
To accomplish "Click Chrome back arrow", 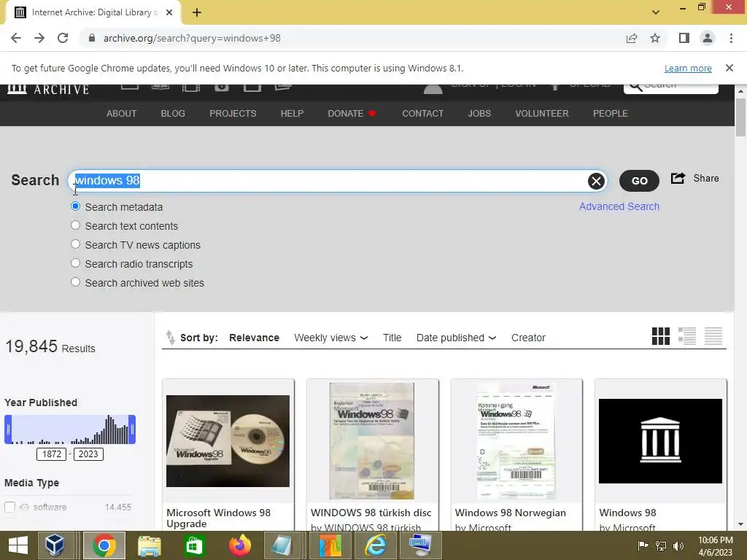I will pos(16,38).
